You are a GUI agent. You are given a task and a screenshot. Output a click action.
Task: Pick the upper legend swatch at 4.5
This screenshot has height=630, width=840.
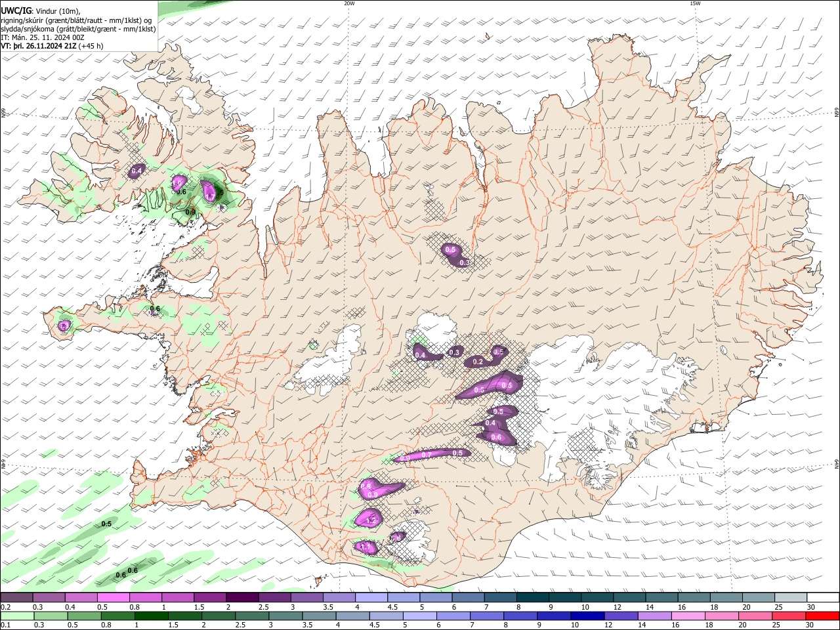tap(404, 597)
